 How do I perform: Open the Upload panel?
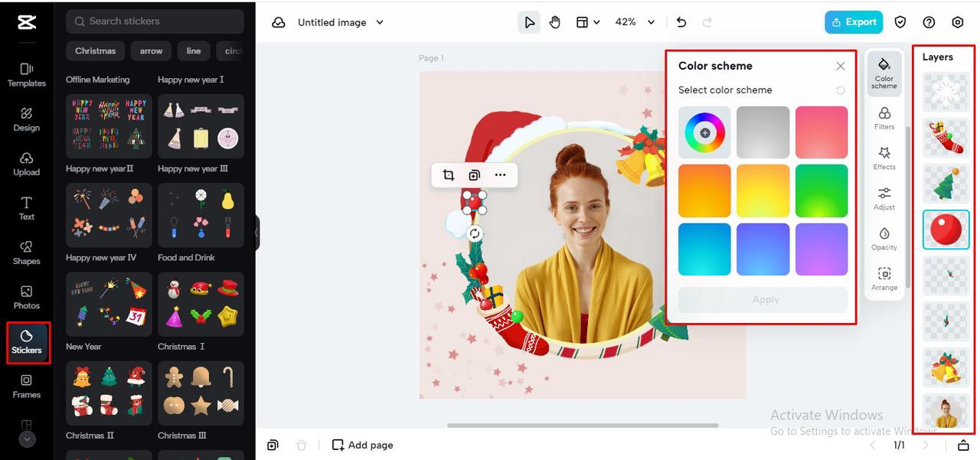tap(27, 163)
